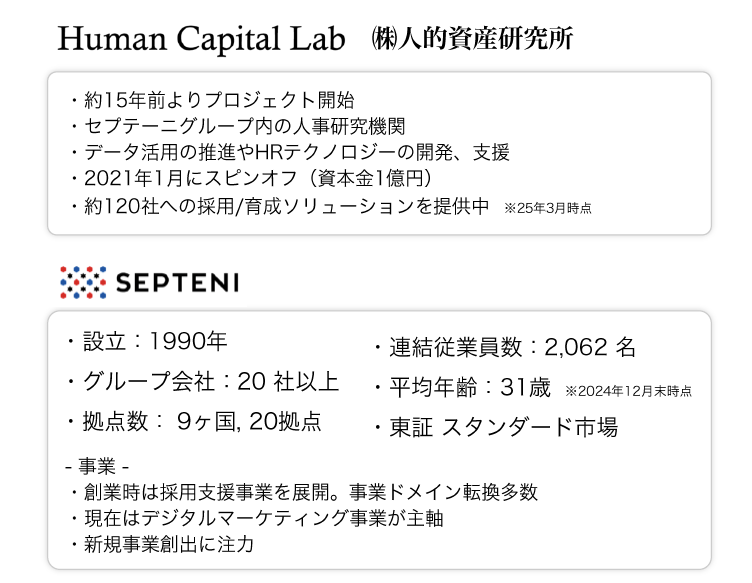Click the ※2024年12月末時点 footnote
Image resolution: width=752 pixels, height=583 pixels.
pyautogui.click(x=628, y=391)
